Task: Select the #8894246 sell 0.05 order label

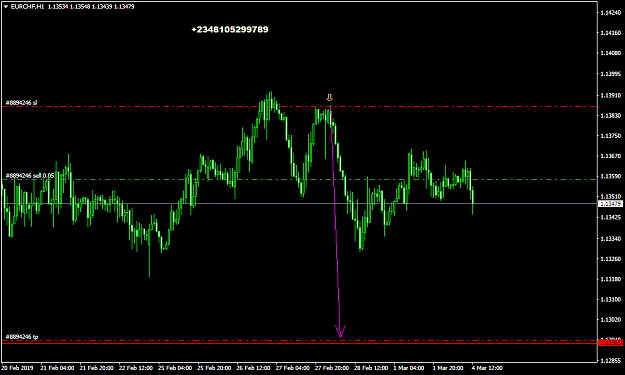Action: tap(30, 176)
